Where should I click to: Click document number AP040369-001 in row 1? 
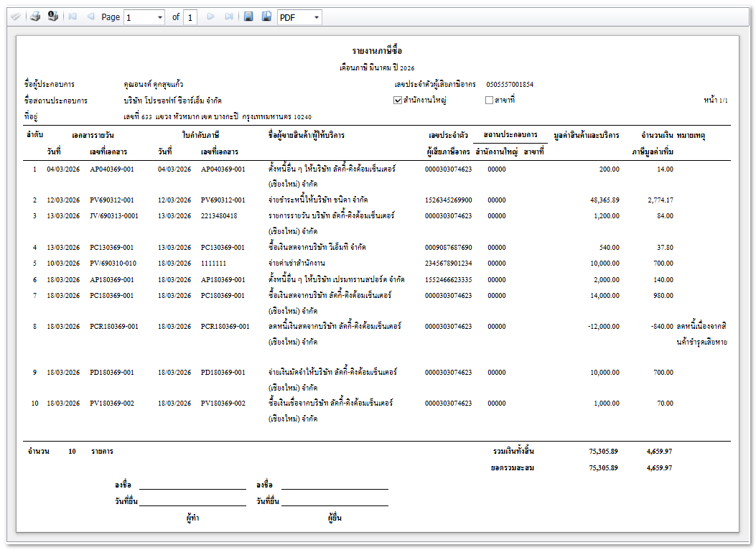pos(111,169)
